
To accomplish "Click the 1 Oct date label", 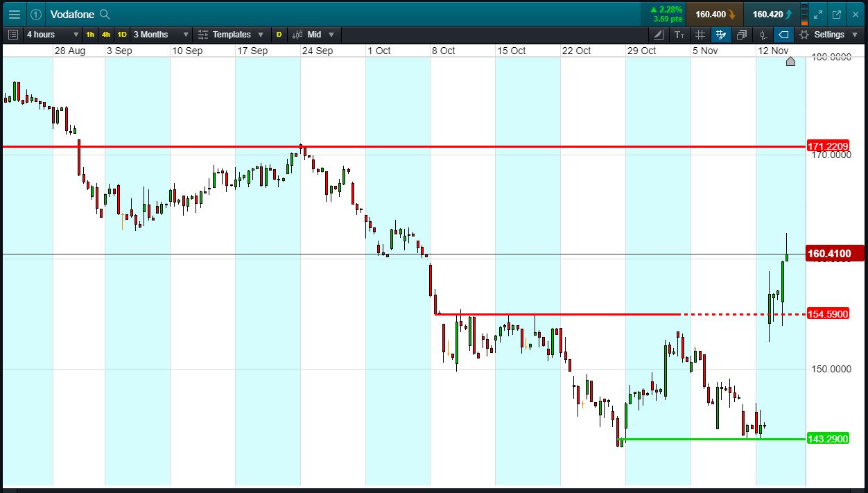I will pyautogui.click(x=379, y=51).
